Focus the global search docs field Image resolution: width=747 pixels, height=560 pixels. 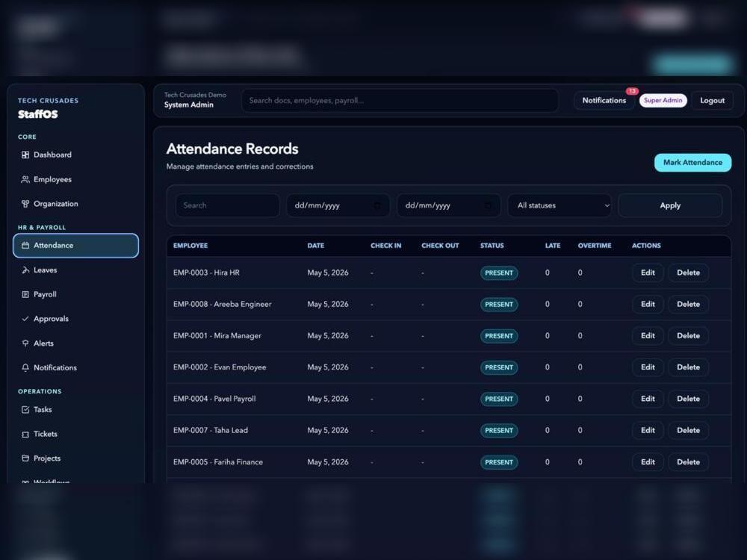click(400, 101)
